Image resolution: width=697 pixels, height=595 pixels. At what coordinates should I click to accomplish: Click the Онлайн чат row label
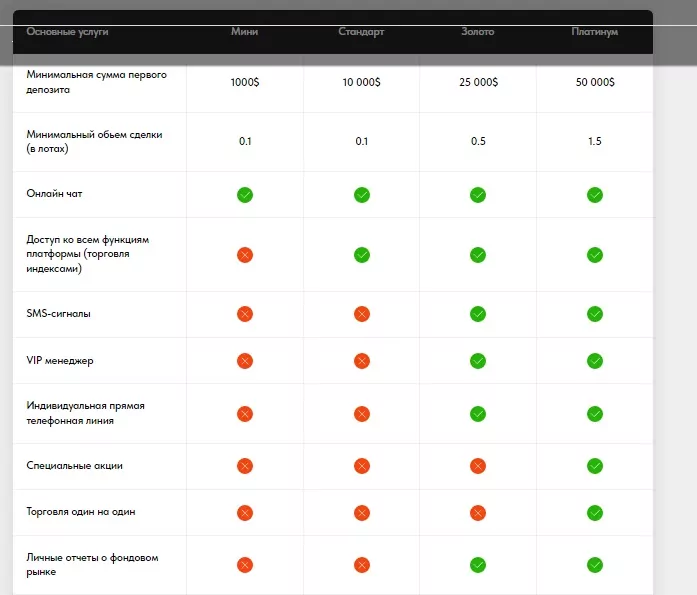tap(54, 194)
